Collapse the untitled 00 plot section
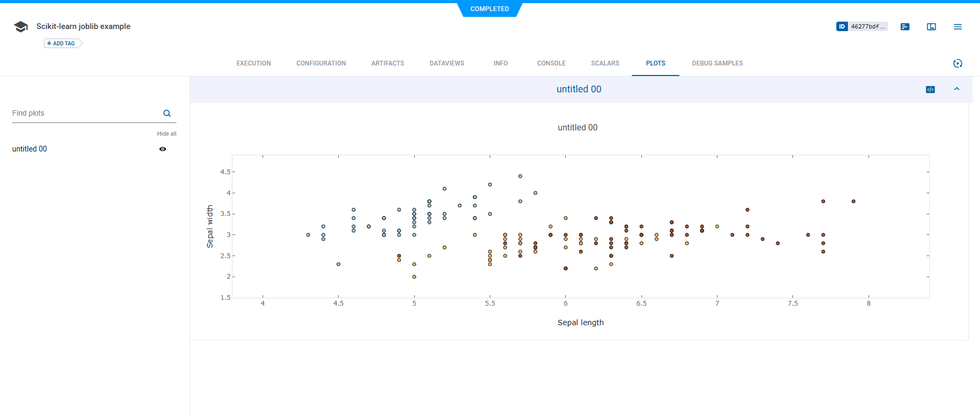The width and height of the screenshot is (980, 416). [x=957, y=89]
